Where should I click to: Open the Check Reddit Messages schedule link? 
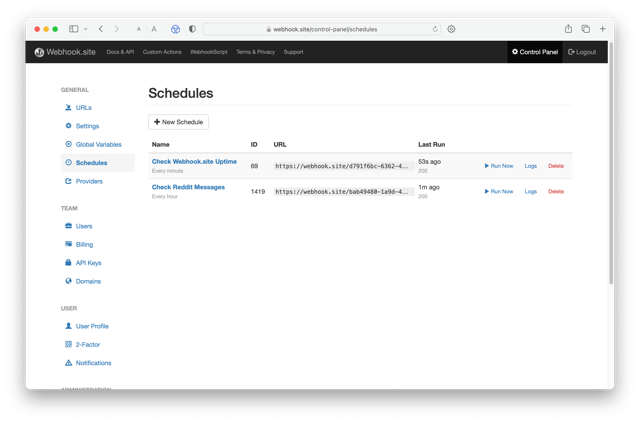click(x=188, y=187)
